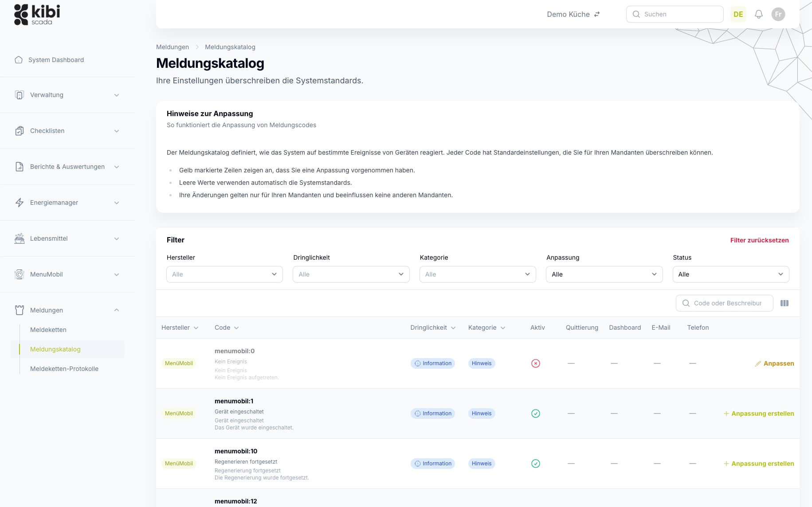Sort table by Code column

click(227, 328)
